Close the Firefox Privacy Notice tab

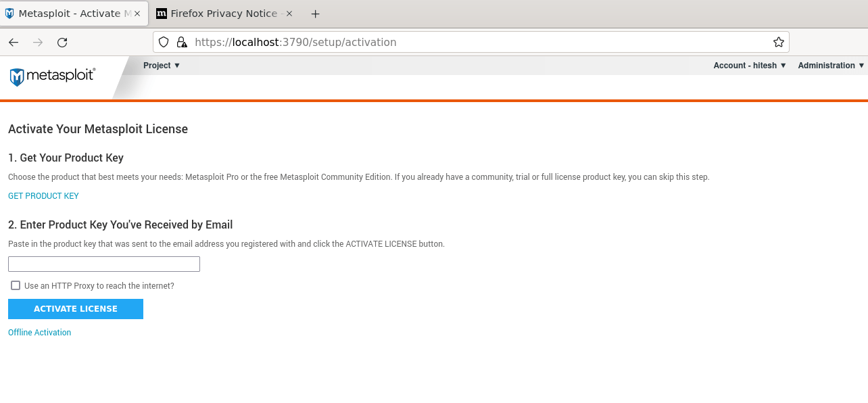(289, 14)
